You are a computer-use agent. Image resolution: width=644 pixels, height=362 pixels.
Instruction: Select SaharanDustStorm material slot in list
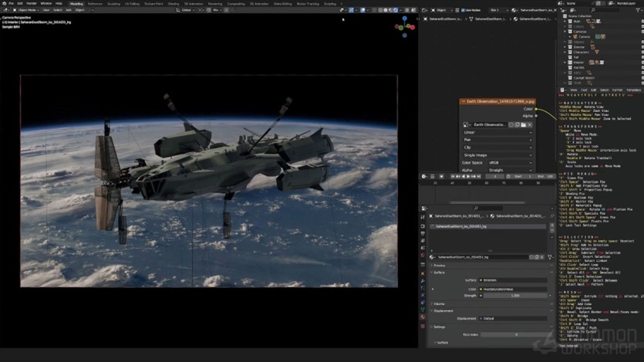coord(487,226)
